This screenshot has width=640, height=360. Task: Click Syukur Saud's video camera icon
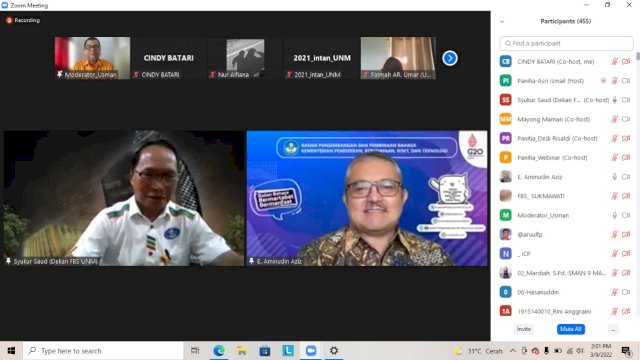tap(626, 100)
